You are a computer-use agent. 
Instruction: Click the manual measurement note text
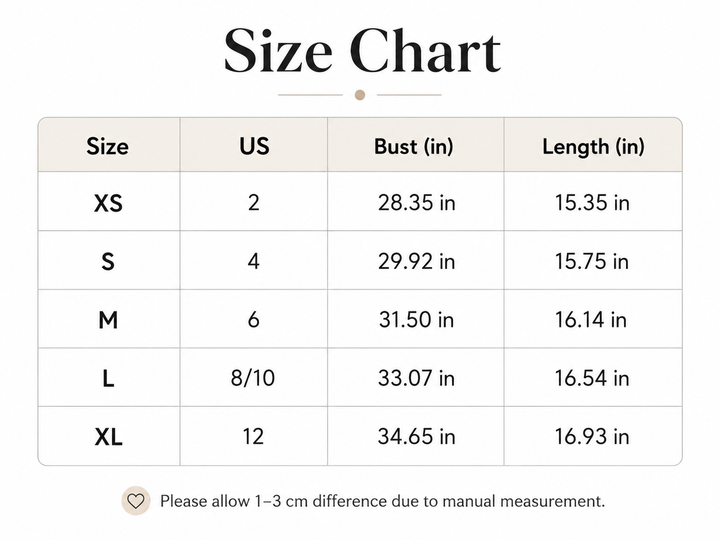pos(382,501)
